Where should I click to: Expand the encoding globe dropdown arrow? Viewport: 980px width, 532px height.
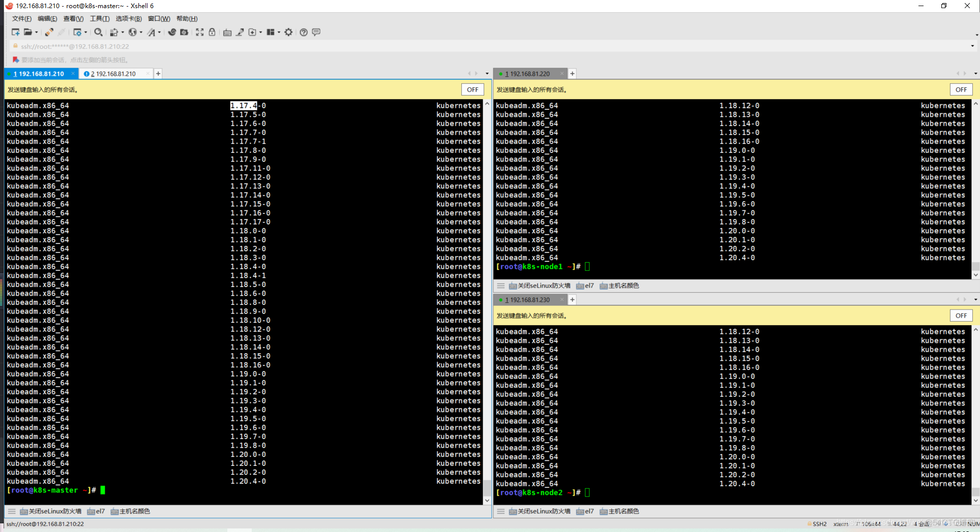(x=141, y=33)
